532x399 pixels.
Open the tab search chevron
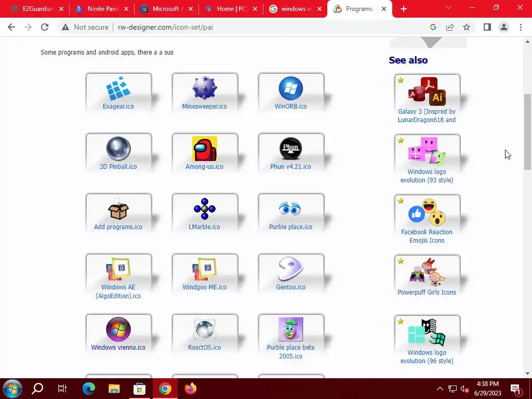448,7
